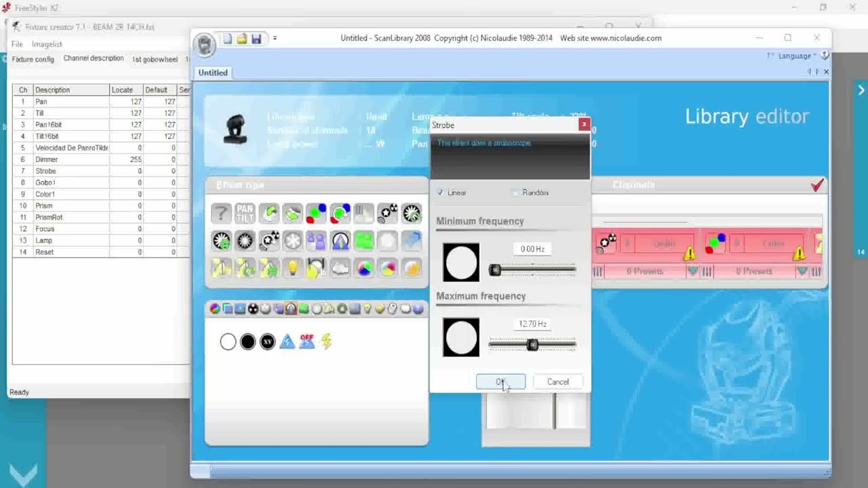Select the question mark unknown effect icon
Image resolution: width=868 pixels, height=488 pixels.
tap(221, 213)
